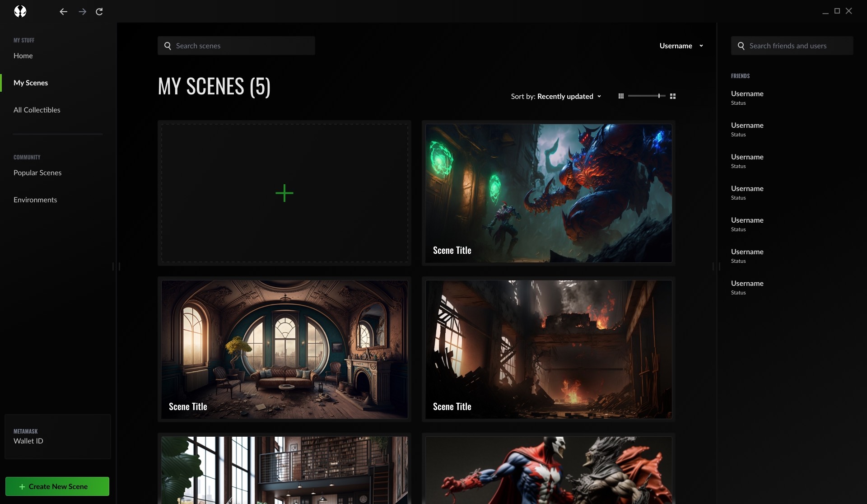This screenshot has width=867, height=504.
Task: Maximize the application window
Action: pos(837,11)
